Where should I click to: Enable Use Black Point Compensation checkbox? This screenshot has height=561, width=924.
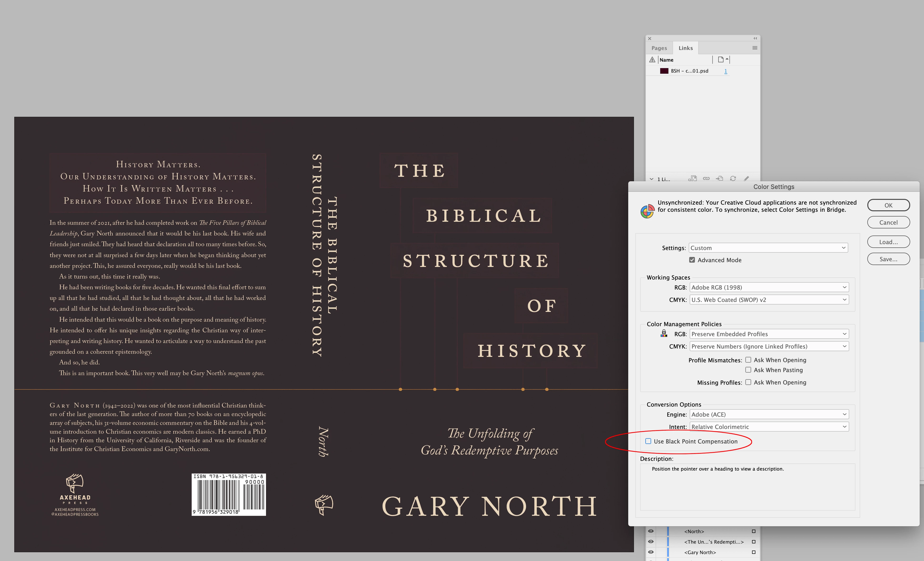pos(648,441)
